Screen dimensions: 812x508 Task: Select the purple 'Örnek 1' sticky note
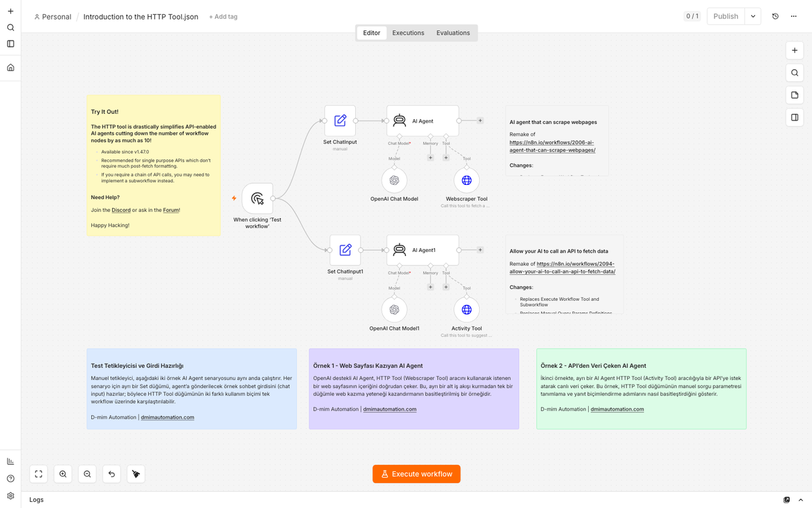414,389
